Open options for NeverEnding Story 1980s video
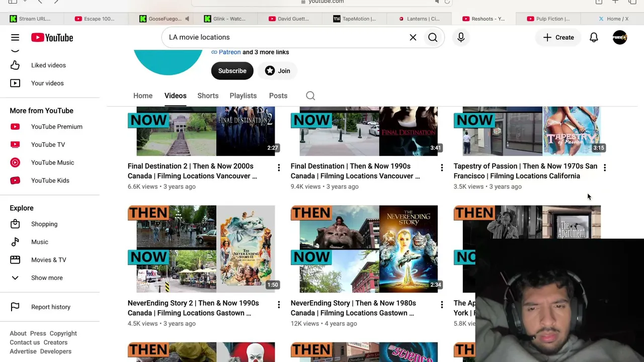 tap(442, 305)
